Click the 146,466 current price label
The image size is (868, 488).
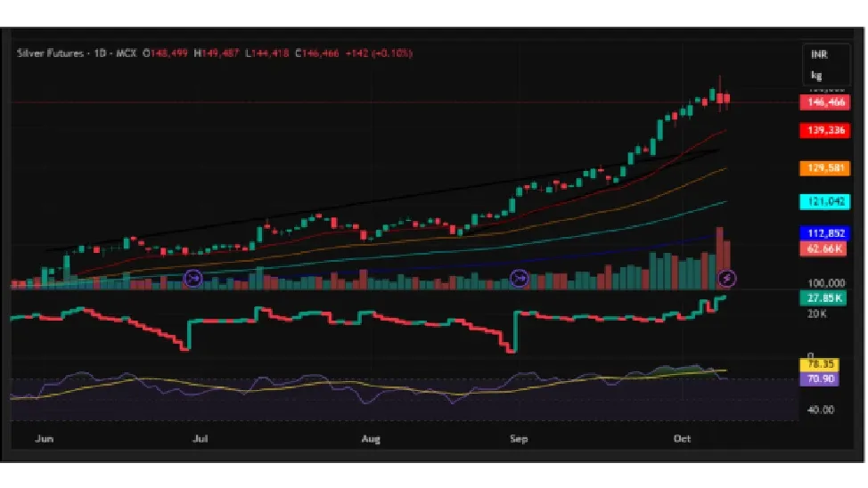click(824, 102)
